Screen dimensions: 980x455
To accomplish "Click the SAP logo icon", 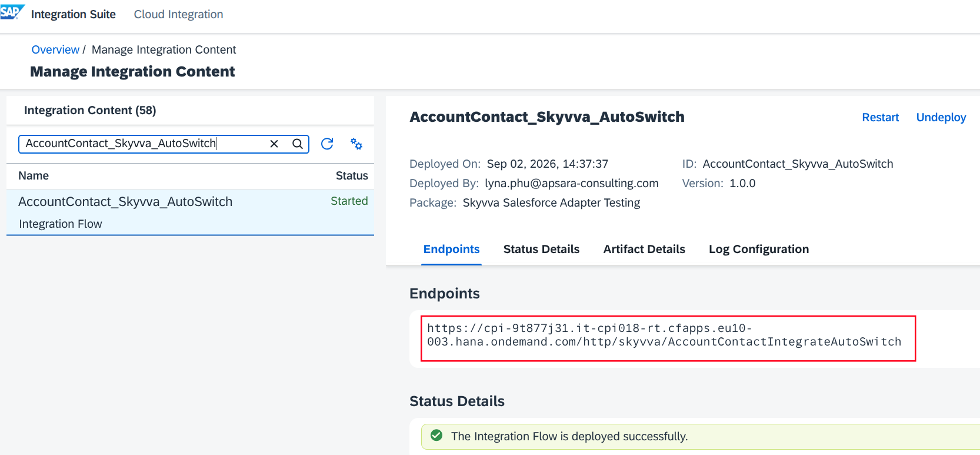I will (x=12, y=12).
